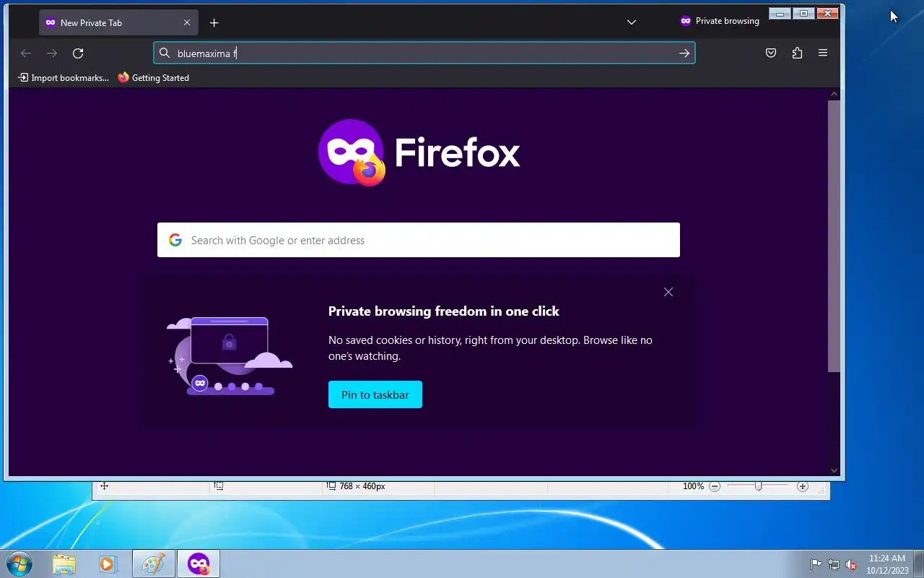Click the vertical scrollbar thumb
This screenshot has height=578, width=924.
834,236
